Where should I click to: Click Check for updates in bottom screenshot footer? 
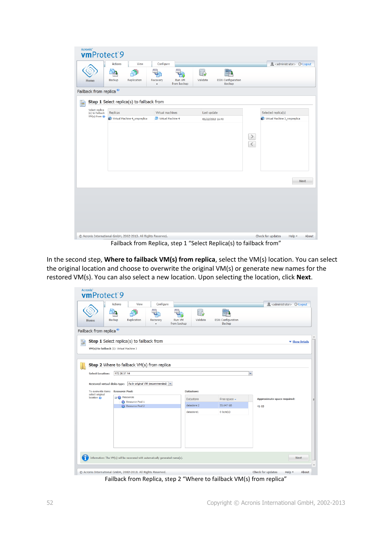pyautogui.click(x=265, y=472)
